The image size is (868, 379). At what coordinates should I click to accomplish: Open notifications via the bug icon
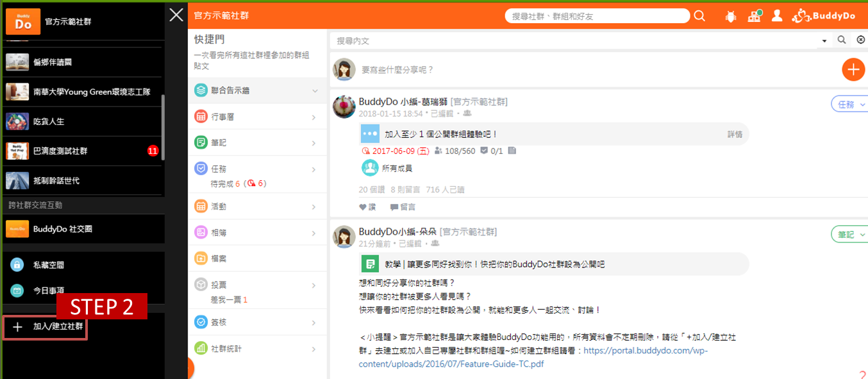pyautogui.click(x=731, y=16)
